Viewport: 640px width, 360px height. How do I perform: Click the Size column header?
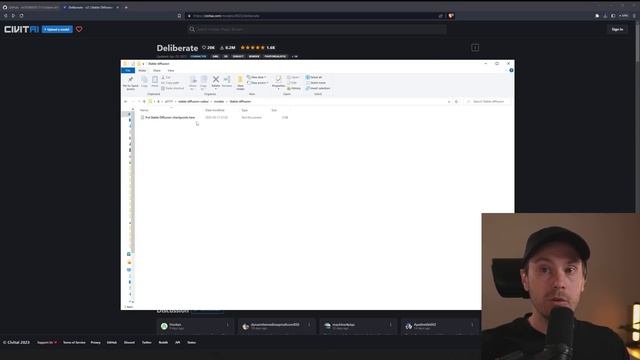pos(274,110)
